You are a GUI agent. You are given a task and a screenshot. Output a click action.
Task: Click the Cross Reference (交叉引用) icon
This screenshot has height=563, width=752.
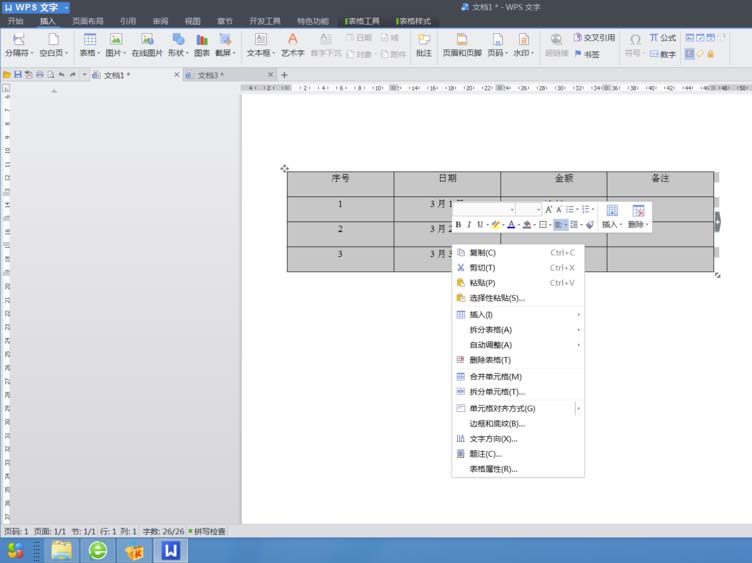click(578, 37)
